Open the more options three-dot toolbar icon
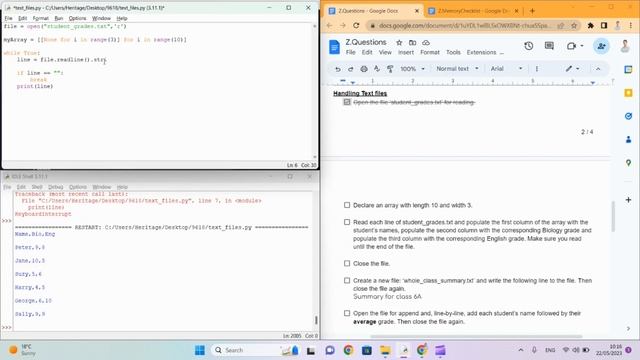The height and width of the screenshot is (360, 640). pyautogui.click(x=537, y=69)
